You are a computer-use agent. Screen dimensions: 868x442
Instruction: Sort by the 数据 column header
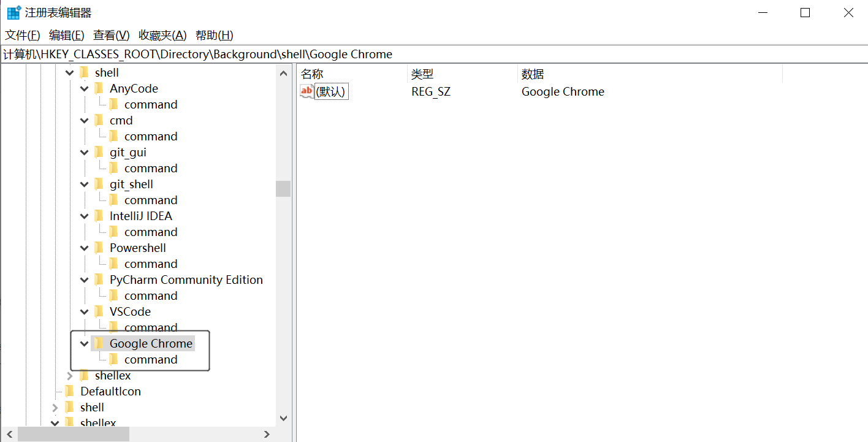(650, 74)
